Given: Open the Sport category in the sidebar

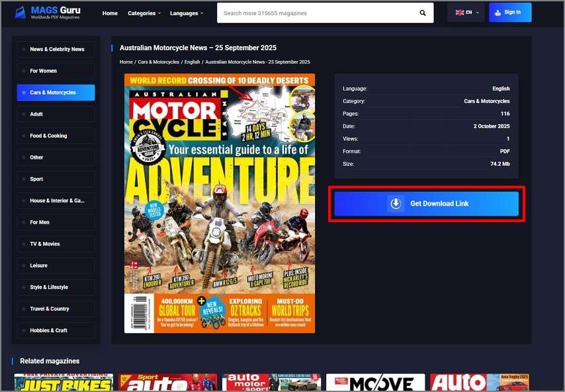Looking at the screenshot, I should pyautogui.click(x=56, y=178).
